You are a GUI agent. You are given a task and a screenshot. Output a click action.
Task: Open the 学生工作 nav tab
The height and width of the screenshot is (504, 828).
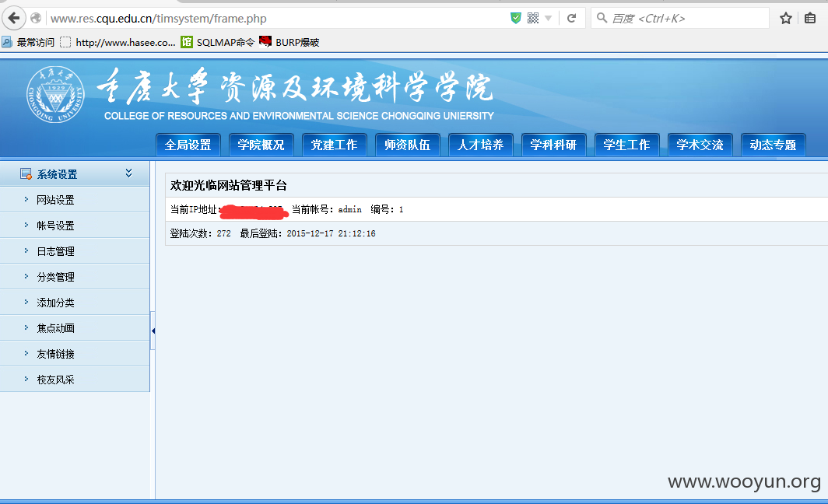(626, 145)
